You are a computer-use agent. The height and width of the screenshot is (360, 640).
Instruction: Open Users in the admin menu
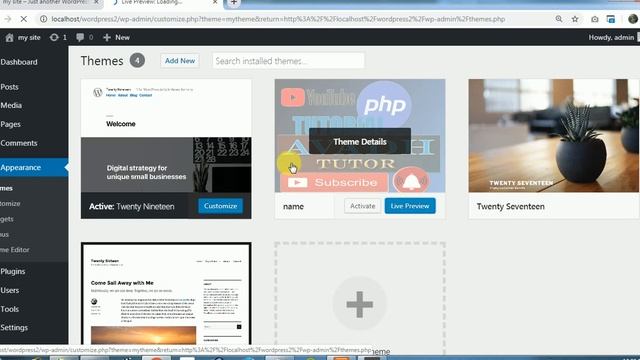coord(10,290)
